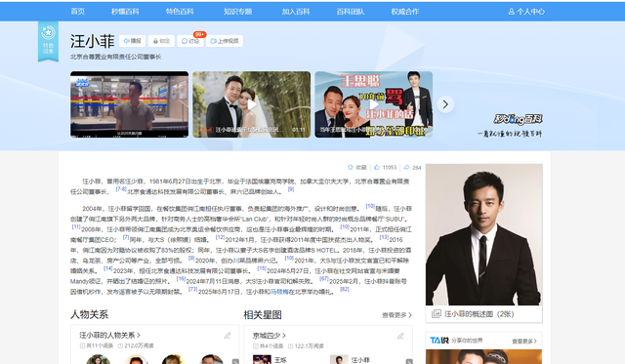625x364 pixels.
Task: Expand 京城四少 link
Action: [270, 336]
